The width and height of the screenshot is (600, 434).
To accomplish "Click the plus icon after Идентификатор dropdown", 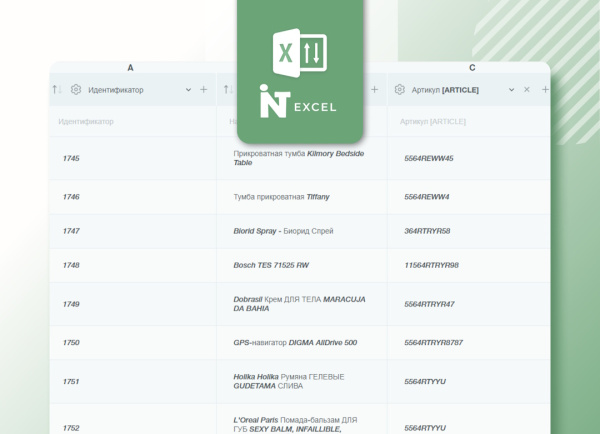I will click(204, 90).
